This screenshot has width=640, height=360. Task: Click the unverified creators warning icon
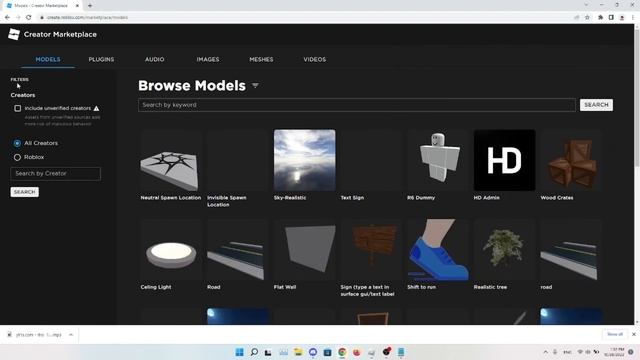pos(96,108)
